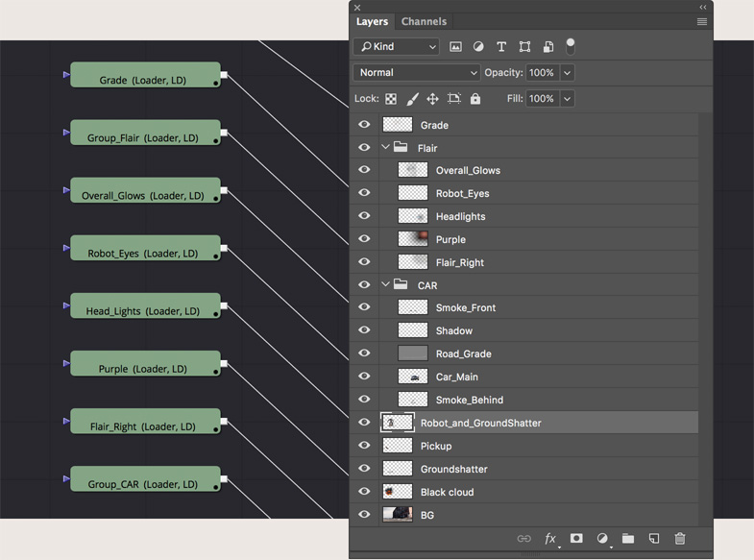Select the BG layer thumbnail
Viewport: 754px width, 560px height.
click(x=398, y=515)
